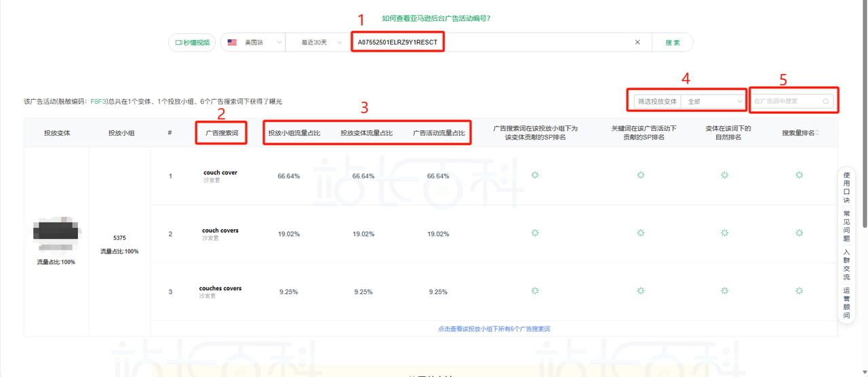Viewport: 868px width, 377px height.
Task: Open the 美国站 marketplace dropdown
Action: point(254,42)
